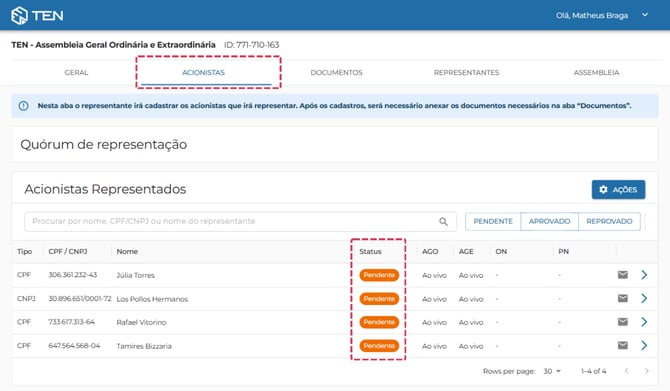Click the Tipo column header
This screenshot has height=391, width=670.
(x=24, y=251)
